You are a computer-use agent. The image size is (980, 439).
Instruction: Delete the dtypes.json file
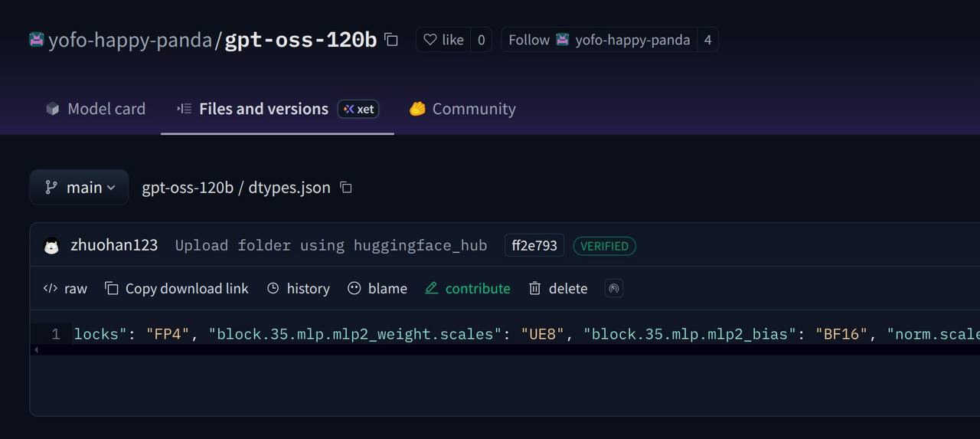558,288
